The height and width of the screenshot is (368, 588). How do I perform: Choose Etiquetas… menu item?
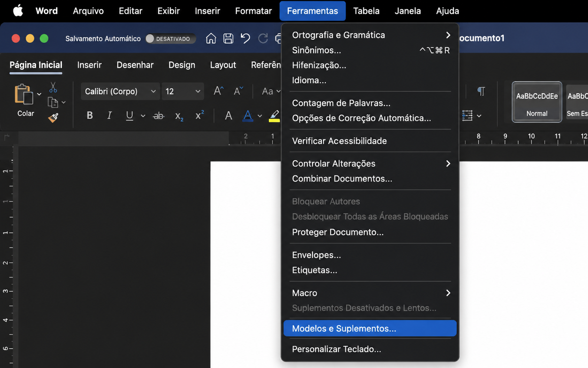point(370,270)
